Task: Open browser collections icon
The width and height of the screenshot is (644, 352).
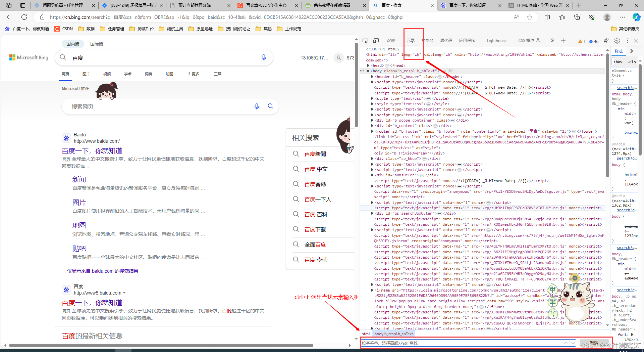Action: click(x=577, y=17)
